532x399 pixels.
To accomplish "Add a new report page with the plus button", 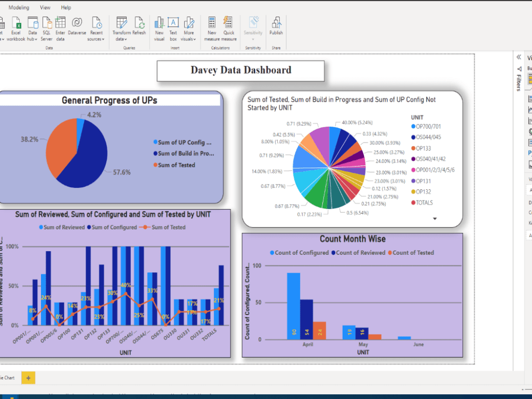I will pos(28,378).
